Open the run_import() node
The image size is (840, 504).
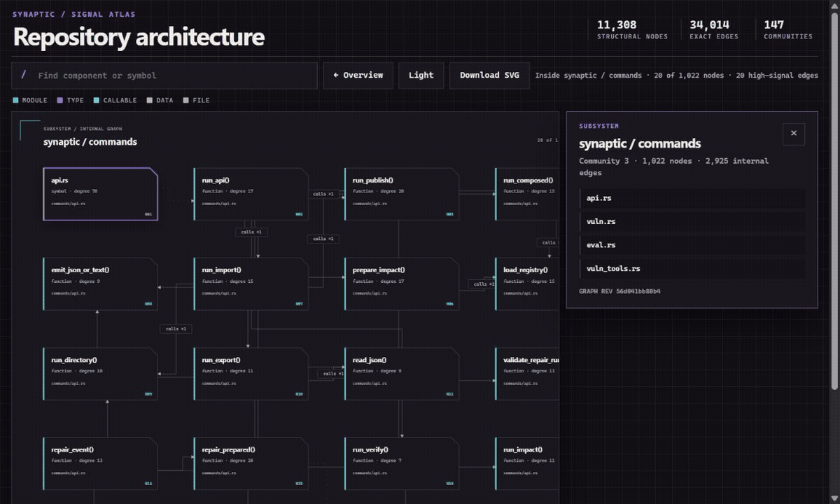pos(251,283)
